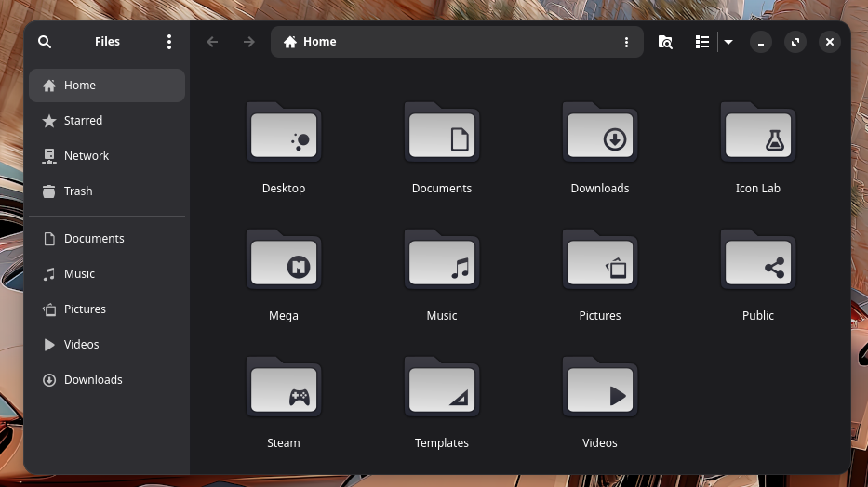Open Trash from the sidebar
868x487 pixels.
click(x=78, y=191)
